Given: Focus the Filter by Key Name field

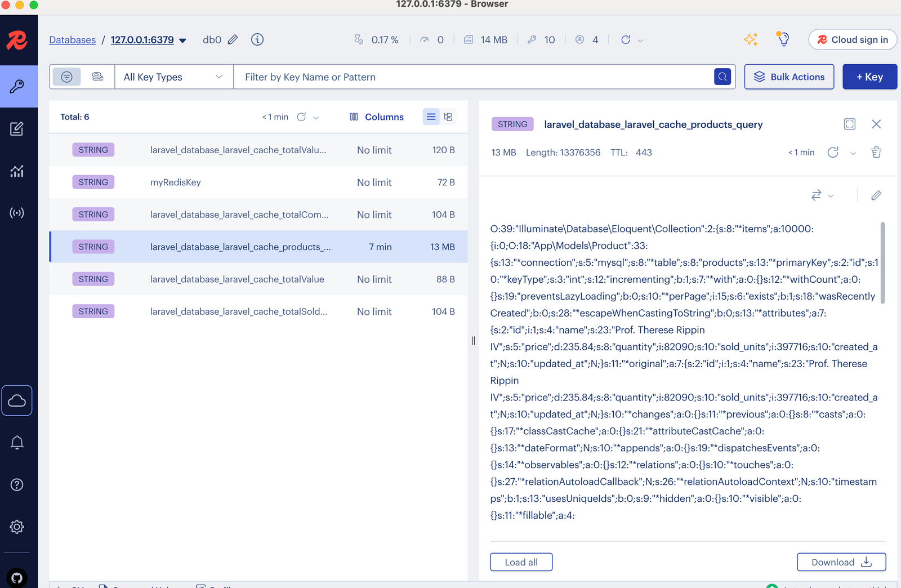Looking at the screenshot, I should tap(473, 77).
